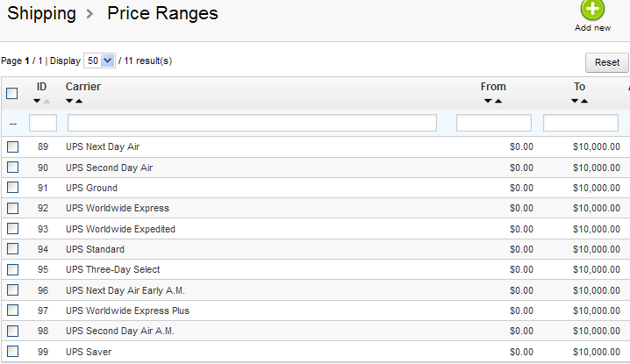
Task: Focus the Carrier filter field
Action: (x=252, y=123)
